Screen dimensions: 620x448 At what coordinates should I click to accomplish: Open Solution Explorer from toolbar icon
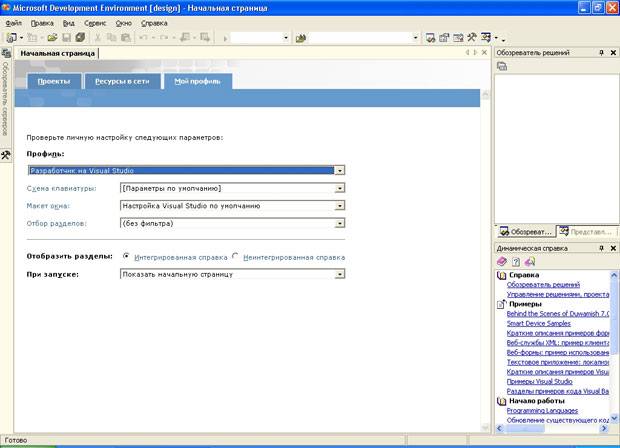point(431,38)
